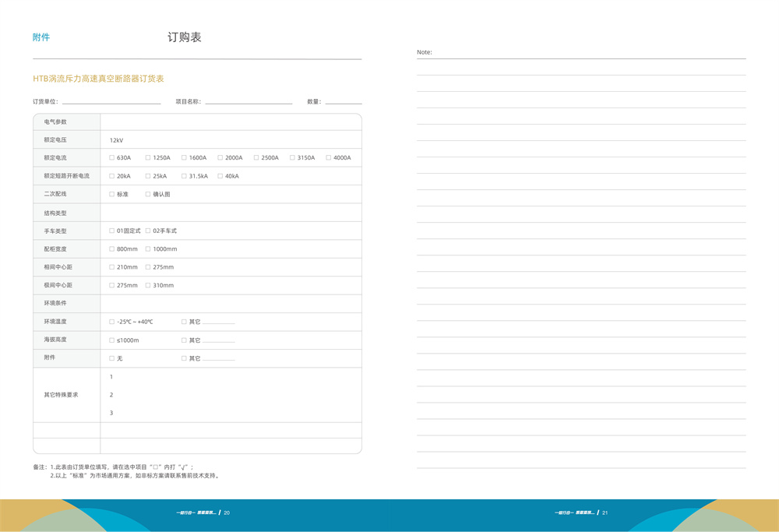Click the 额定电压 row label
Image resolution: width=779 pixels, height=532 pixels.
pos(55,139)
